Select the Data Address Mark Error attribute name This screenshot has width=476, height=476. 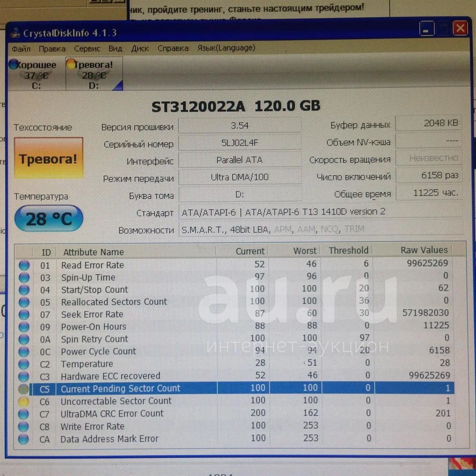(x=110, y=439)
